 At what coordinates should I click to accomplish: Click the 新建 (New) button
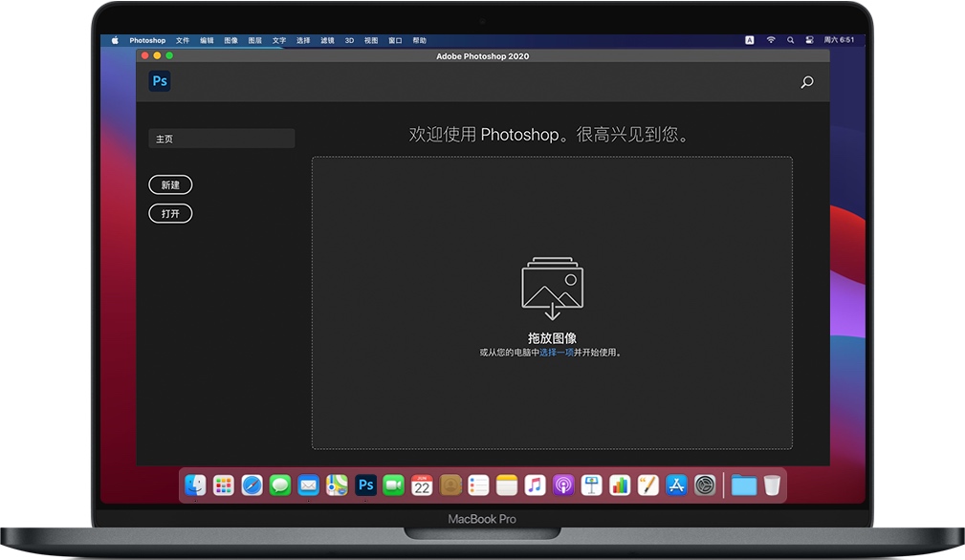pyautogui.click(x=170, y=184)
